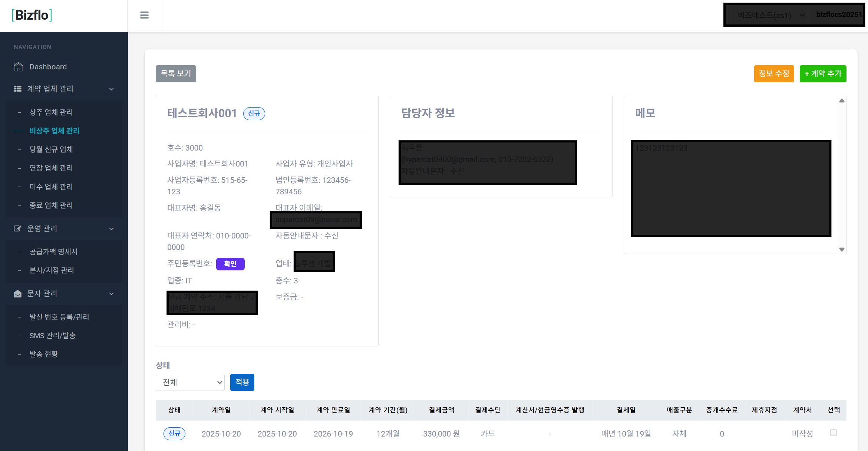
Task: Click the green 계약 추가 button
Action: coord(823,74)
